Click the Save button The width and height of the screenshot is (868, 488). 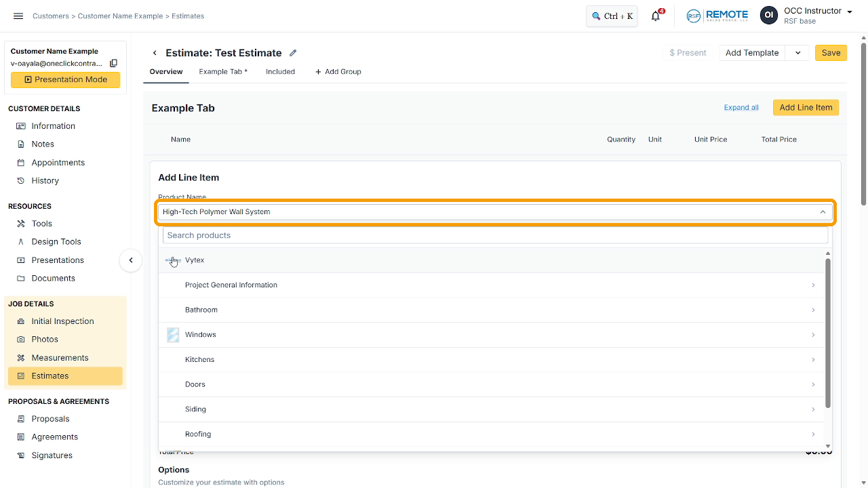831,53
